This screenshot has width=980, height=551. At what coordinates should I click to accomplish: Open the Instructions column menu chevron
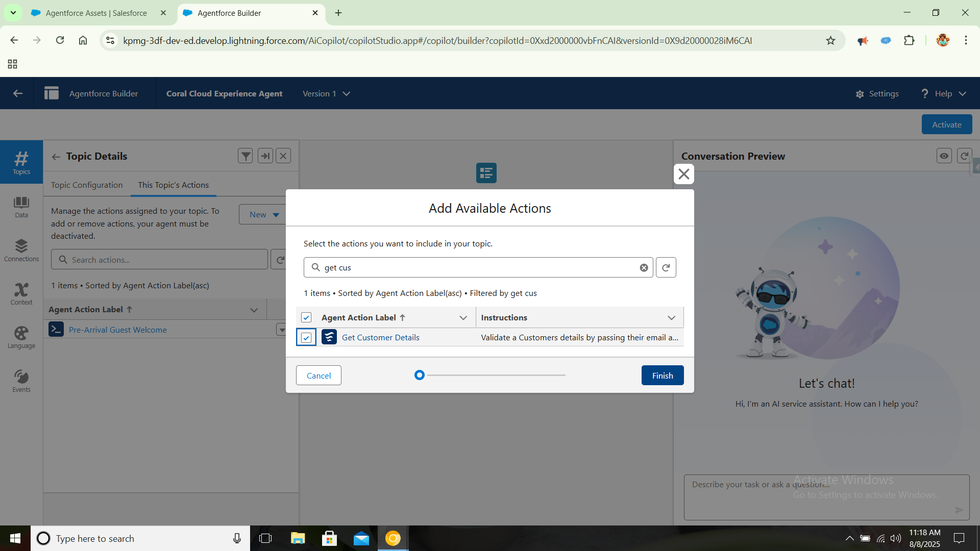click(671, 318)
